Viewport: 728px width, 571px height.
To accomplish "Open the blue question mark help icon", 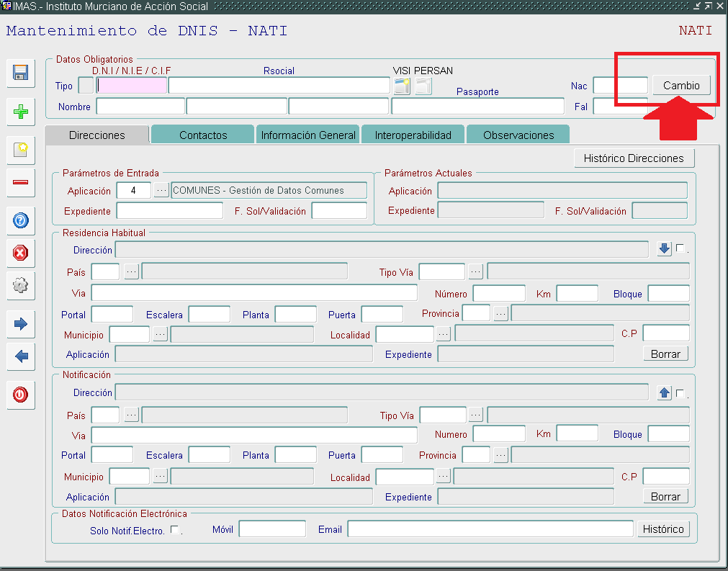I will pyautogui.click(x=20, y=220).
